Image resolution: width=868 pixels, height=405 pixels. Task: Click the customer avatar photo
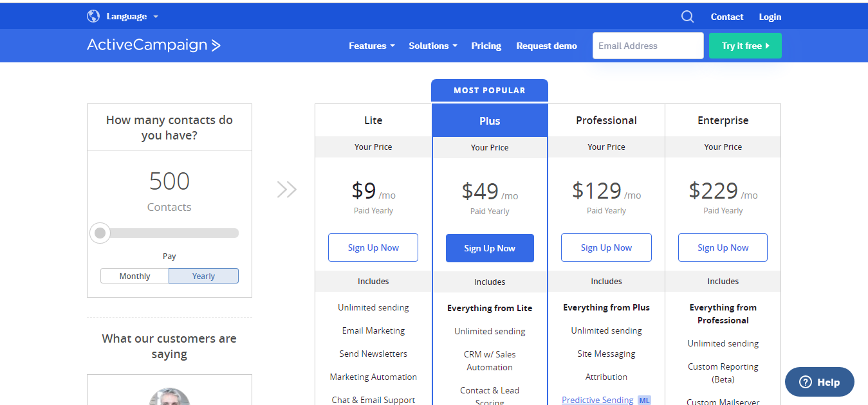coord(169,397)
